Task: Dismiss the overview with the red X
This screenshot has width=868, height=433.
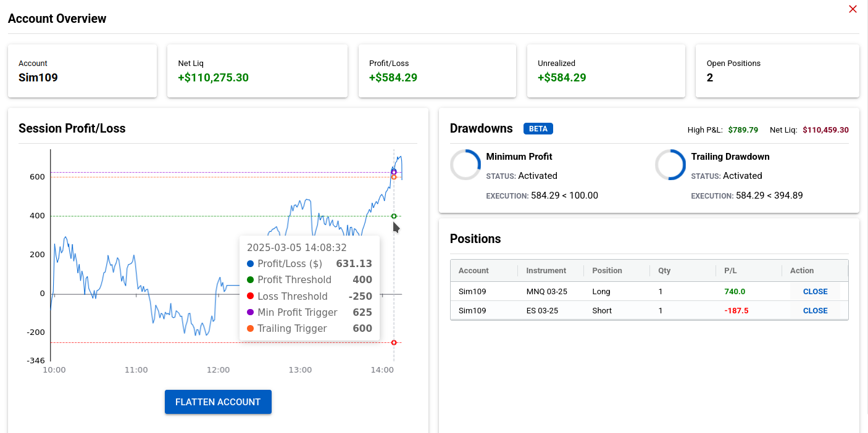Action: tap(853, 9)
